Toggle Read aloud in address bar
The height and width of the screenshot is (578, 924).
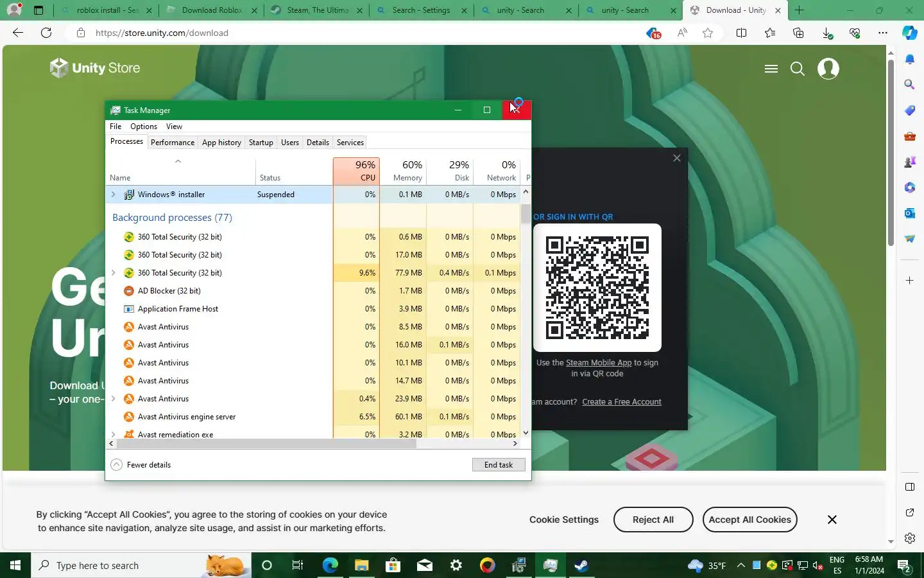coord(682,33)
